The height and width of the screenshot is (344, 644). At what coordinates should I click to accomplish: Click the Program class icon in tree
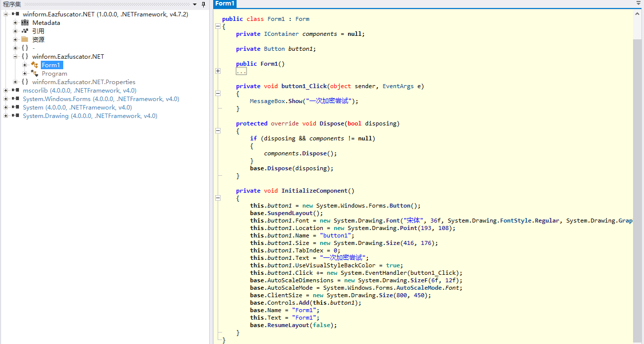click(34, 74)
